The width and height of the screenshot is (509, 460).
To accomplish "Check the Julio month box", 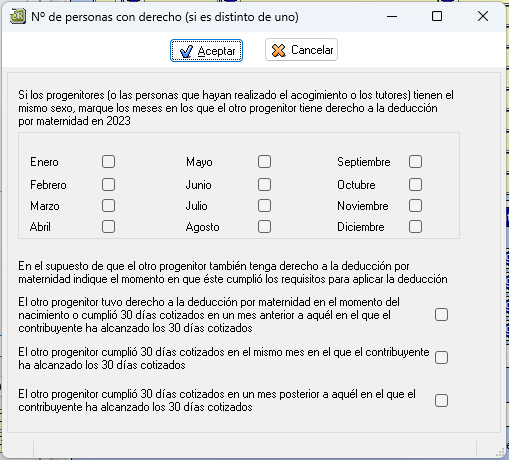I will [264, 206].
